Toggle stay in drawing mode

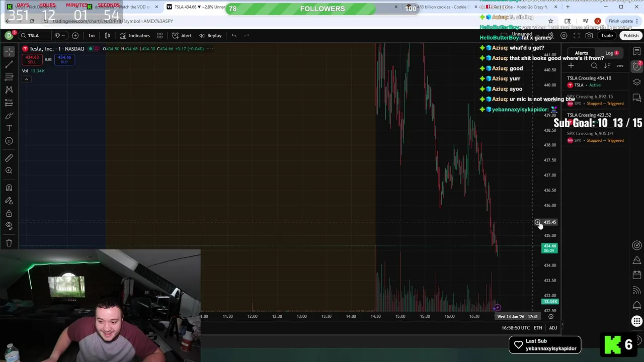[9, 201]
